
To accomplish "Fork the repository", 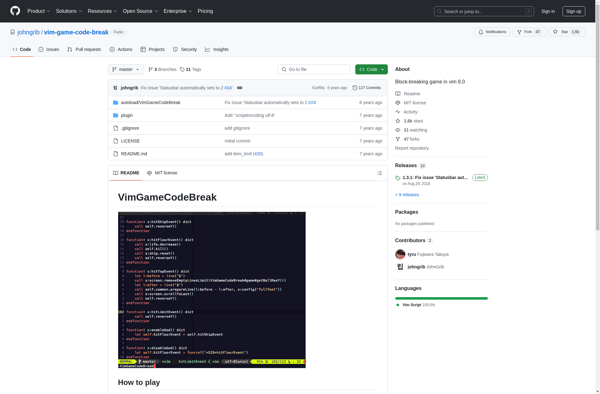I will click(x=529, y=32).
